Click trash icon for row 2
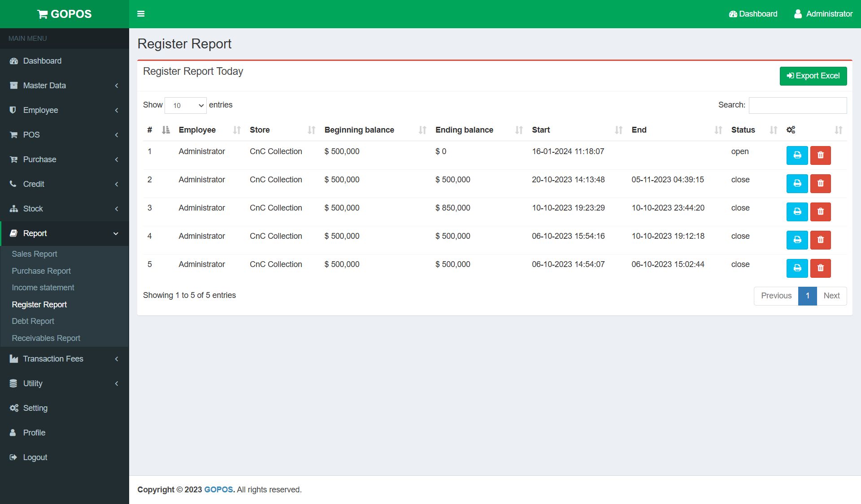 (820, 184)
